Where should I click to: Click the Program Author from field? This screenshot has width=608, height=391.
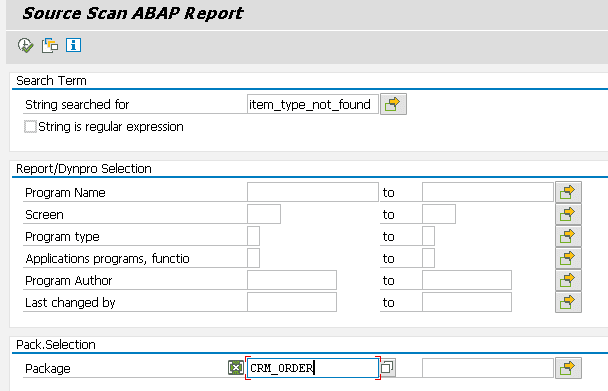point(292,280)
